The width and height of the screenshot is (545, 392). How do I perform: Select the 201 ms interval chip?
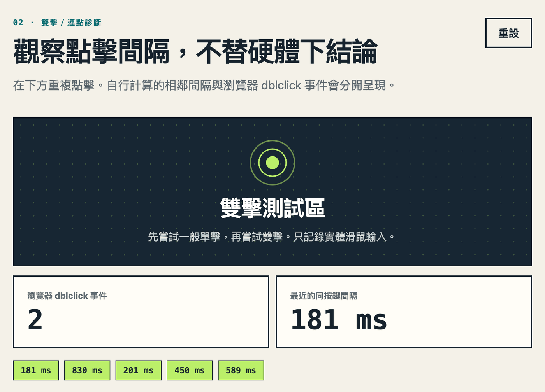coord(139,370)
